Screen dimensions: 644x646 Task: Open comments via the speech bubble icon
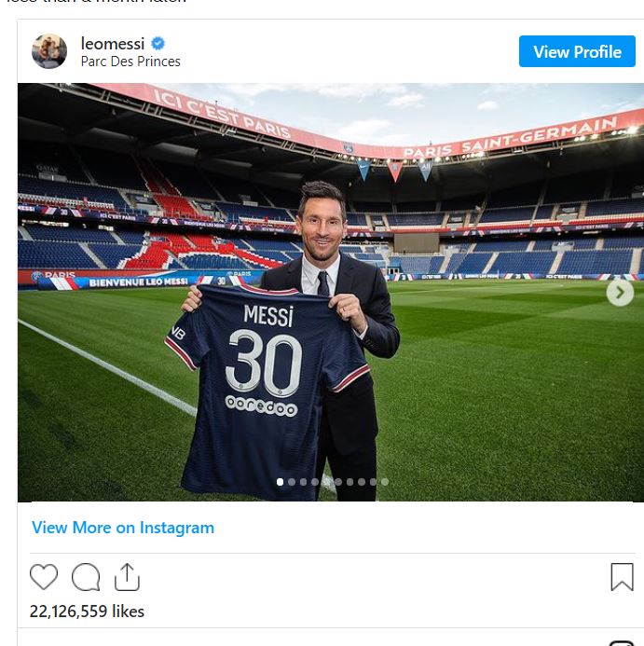(x=86, y=577)
